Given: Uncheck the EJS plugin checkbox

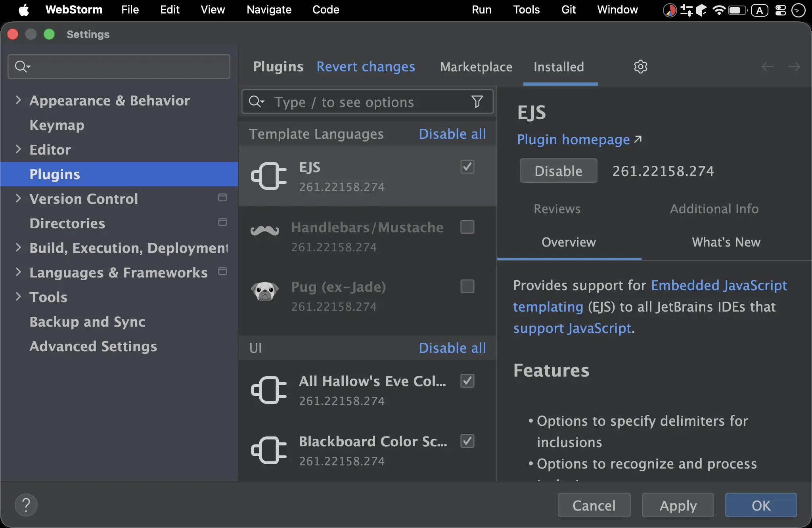Looking at the screenshot, I should click(x=467, y=166).
